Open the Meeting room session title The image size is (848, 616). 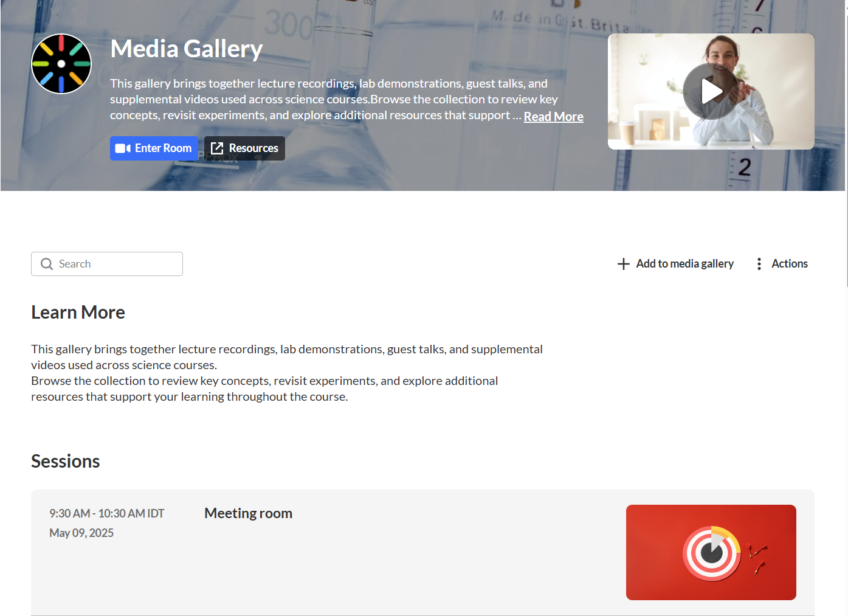(x=248, y=513)
